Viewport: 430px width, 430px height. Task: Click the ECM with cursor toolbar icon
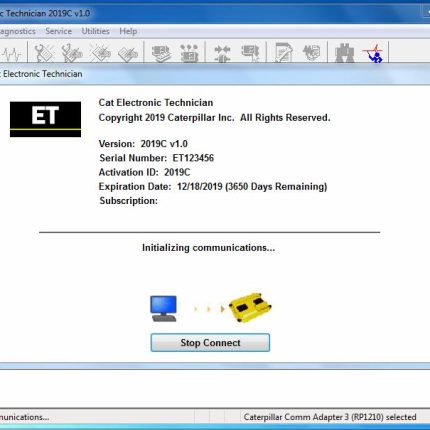(250, 53)
